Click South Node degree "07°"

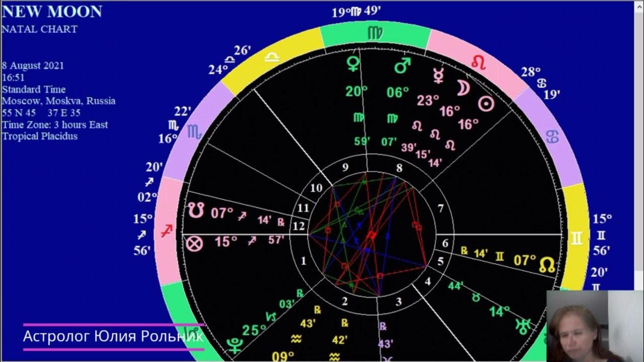[x=222, y=213]
